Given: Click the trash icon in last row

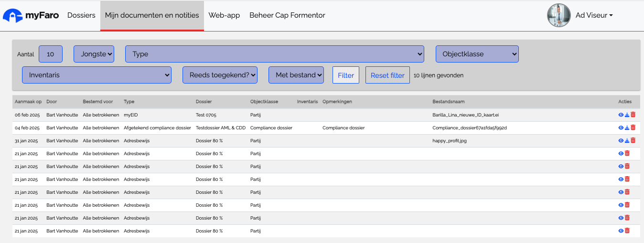Looking at the screenshot, I should tap(627, 231).
